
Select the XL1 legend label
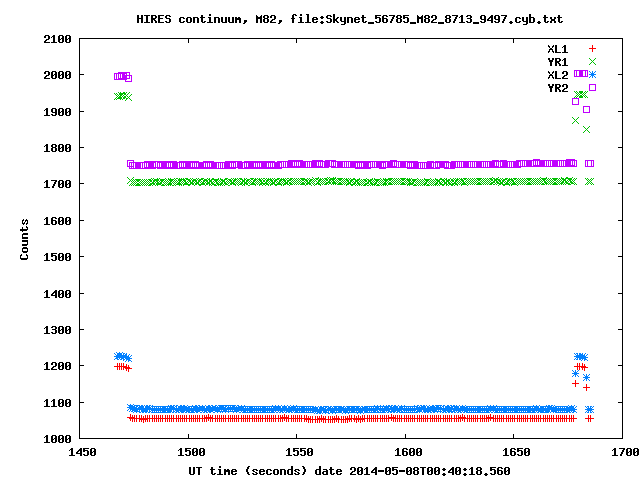[558, 49]
